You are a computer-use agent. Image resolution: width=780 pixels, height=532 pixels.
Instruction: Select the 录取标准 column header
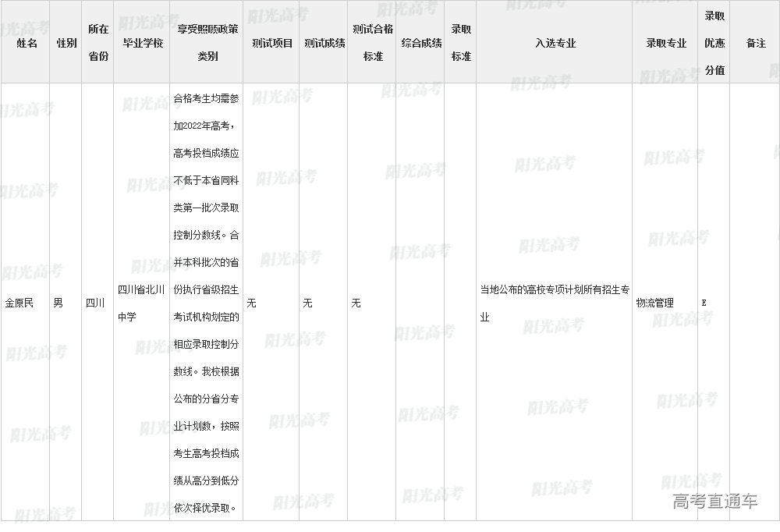click(461, 43)
